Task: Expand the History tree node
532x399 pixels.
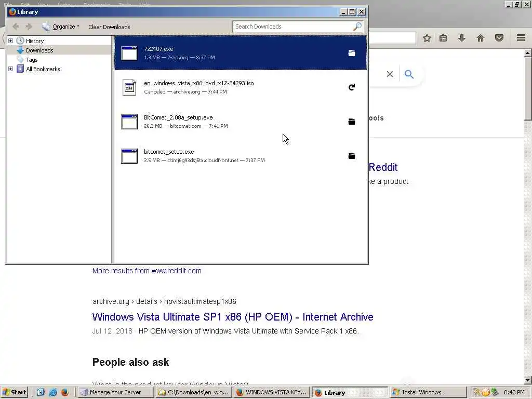Action: (x=10, y=41)
